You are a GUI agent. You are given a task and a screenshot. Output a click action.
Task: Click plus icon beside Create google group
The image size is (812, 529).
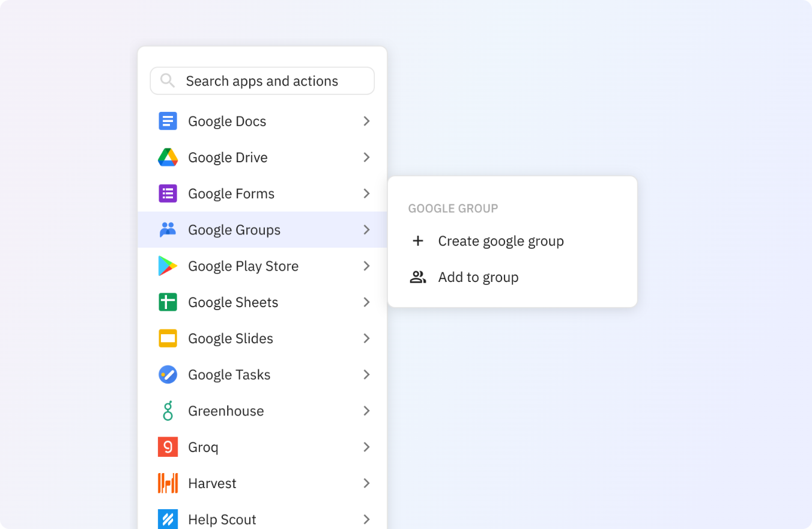tap(418, 241)
